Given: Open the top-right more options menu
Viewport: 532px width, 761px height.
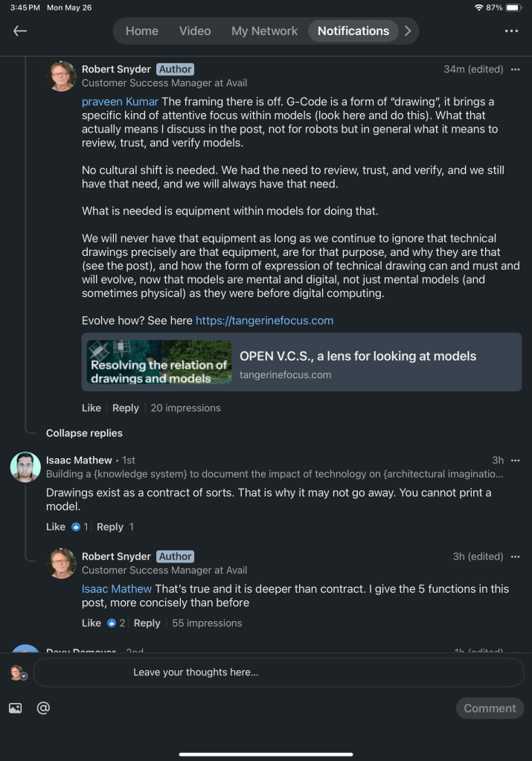Looking at the screenshot, I should coord(511,30).
